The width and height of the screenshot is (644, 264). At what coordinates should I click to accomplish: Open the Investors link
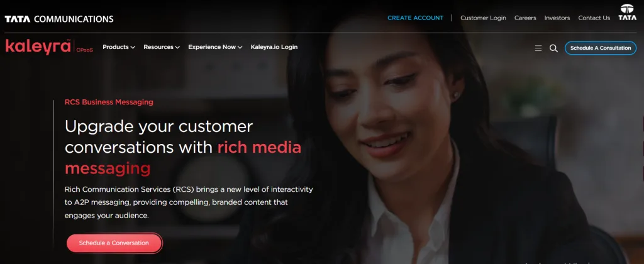point(557,18)
